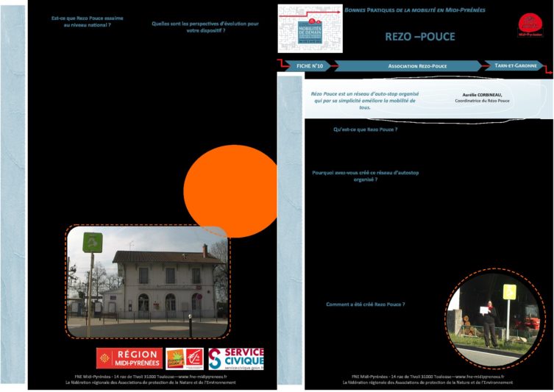The height and width of the screenshot is (392, 554).
Task: Click the Service Civique logo
Action: click(235, 358)
